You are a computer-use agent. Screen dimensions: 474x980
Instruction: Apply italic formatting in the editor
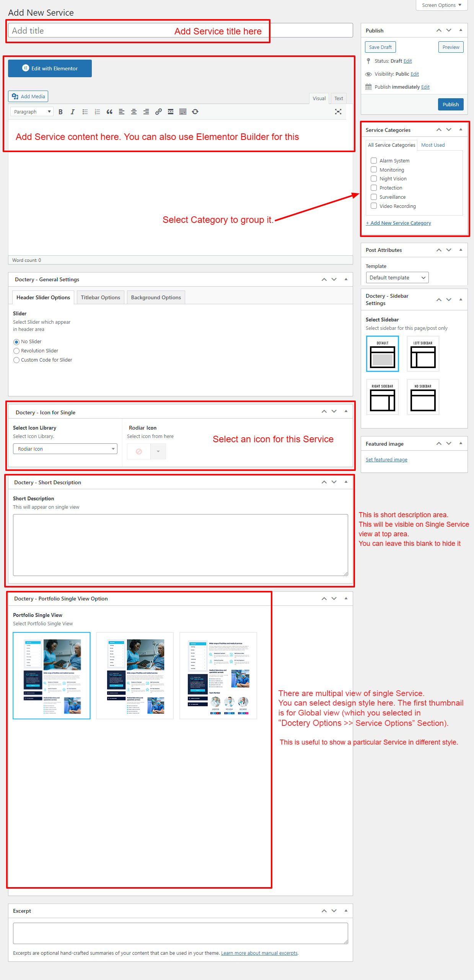pyautogui.click(x=72, y=112)
